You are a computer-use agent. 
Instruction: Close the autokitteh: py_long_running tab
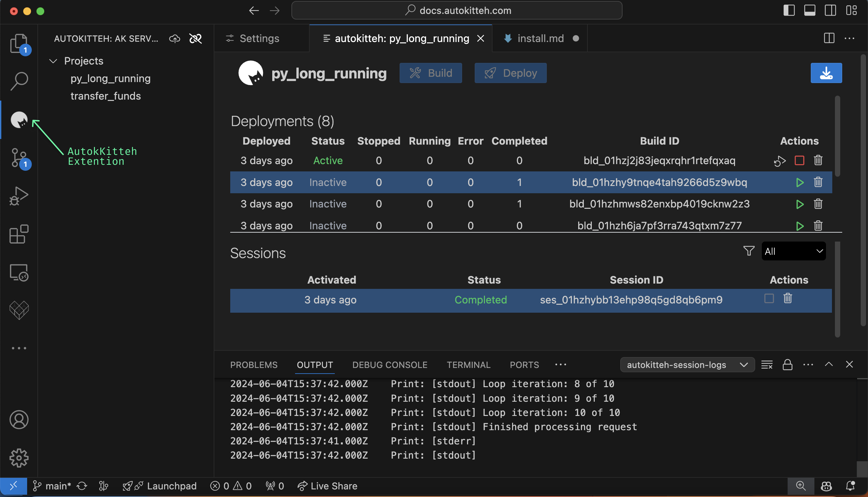coord(480,38)
